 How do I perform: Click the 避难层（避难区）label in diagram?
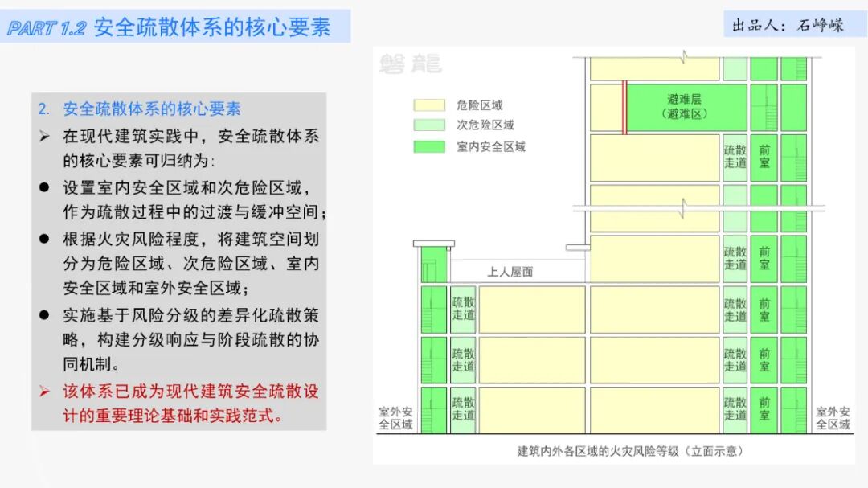(x=687, y=109)
